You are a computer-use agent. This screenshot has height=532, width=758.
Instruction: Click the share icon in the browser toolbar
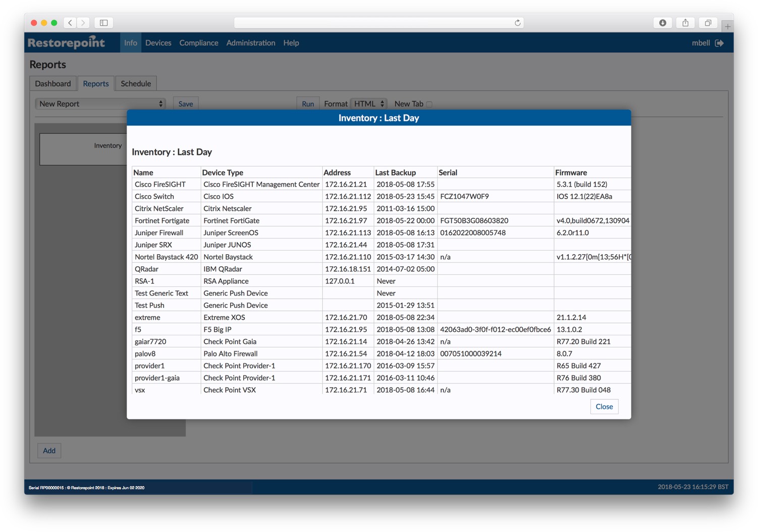(685, 23)
